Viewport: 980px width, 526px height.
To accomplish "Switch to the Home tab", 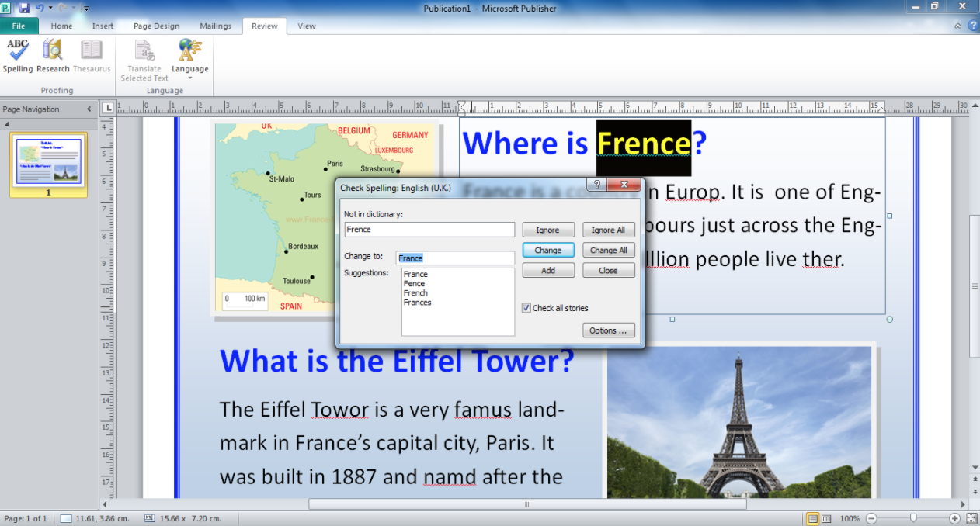I will 61,26.
